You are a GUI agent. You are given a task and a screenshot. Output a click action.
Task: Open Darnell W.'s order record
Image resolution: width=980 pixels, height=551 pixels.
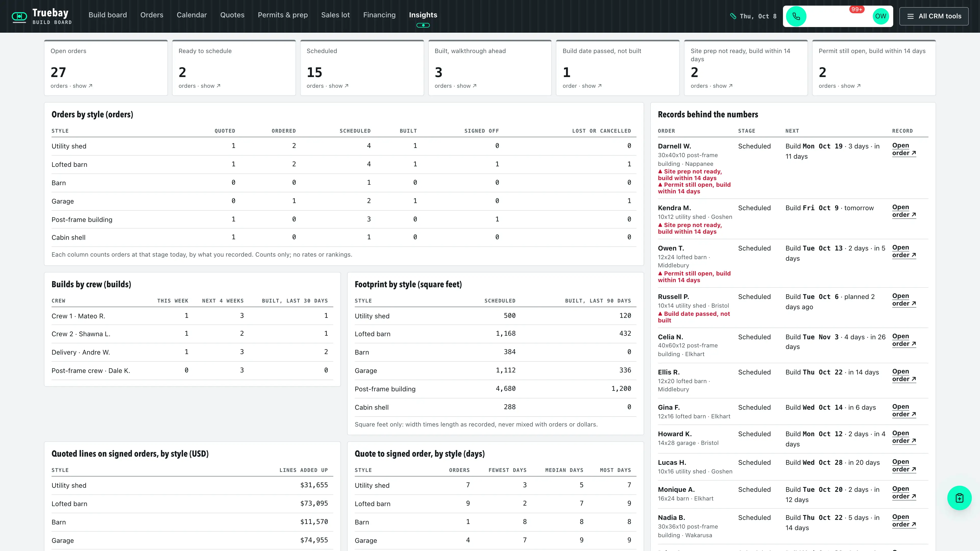pos(904,149)
